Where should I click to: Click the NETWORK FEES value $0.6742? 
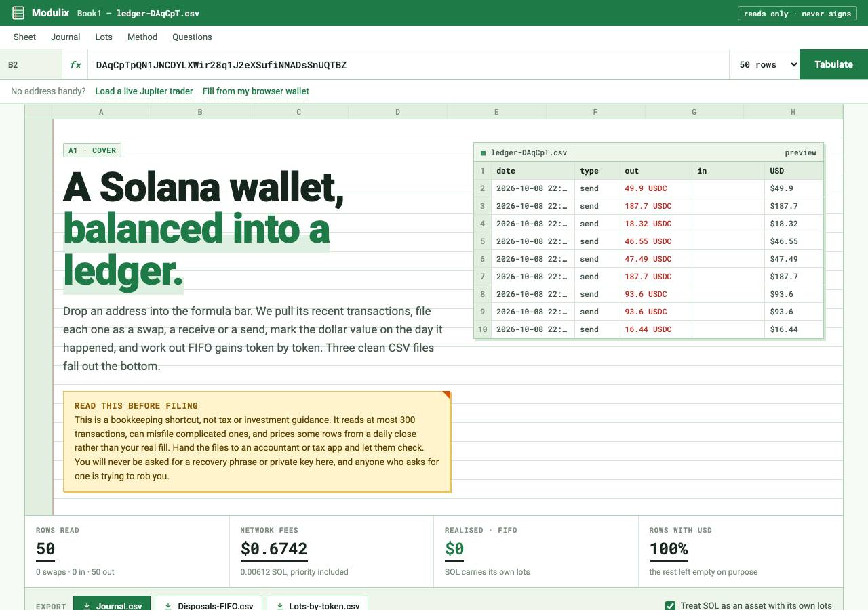click(274, 549)
